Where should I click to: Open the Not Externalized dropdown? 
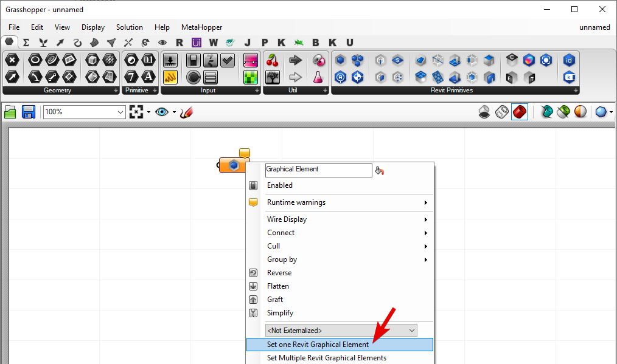tap(341, 331)
